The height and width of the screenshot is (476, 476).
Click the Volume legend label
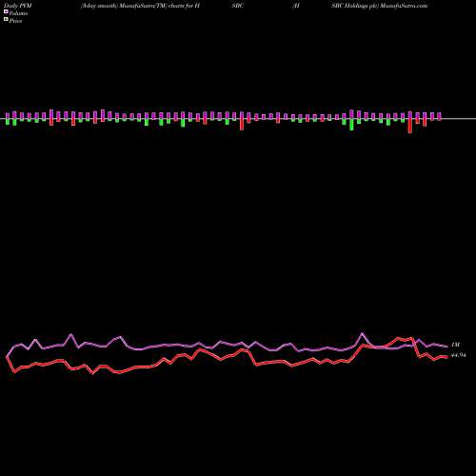click(18, 13)
